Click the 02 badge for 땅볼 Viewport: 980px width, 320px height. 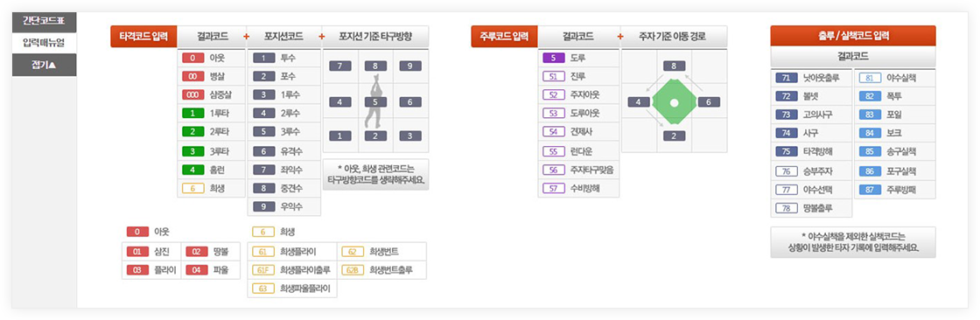click(x=196, y=252)
